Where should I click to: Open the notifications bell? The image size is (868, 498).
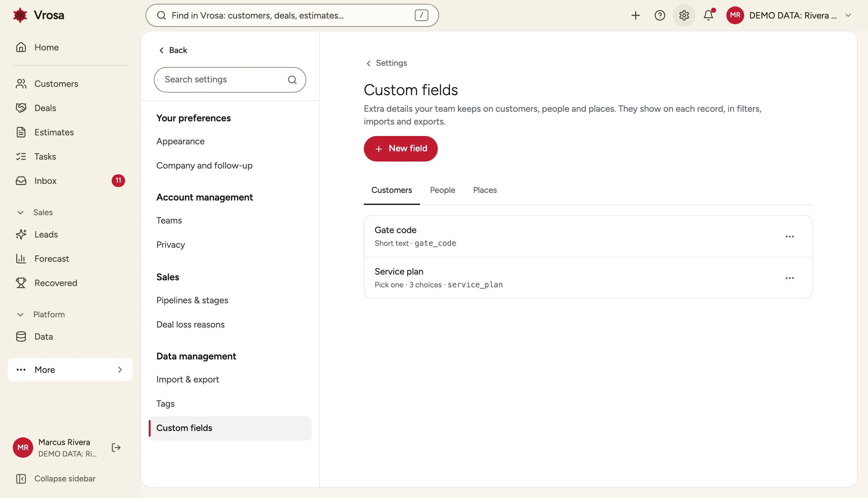tap(708, 15)
